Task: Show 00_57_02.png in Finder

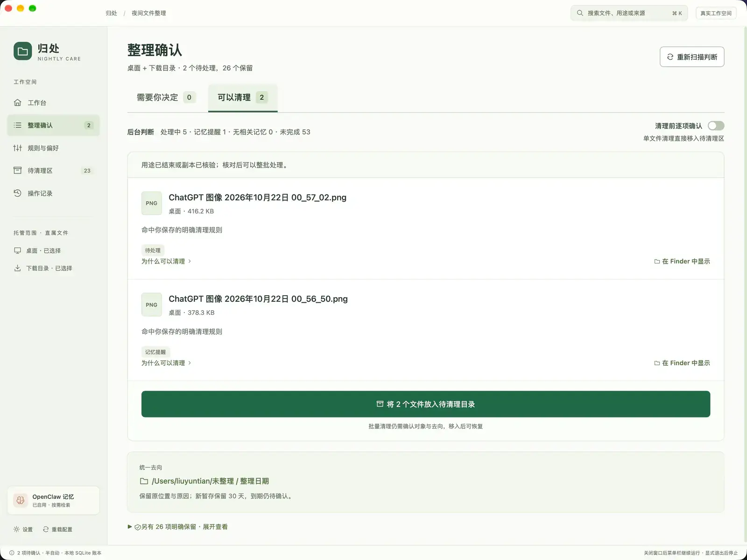Action: 682,261
